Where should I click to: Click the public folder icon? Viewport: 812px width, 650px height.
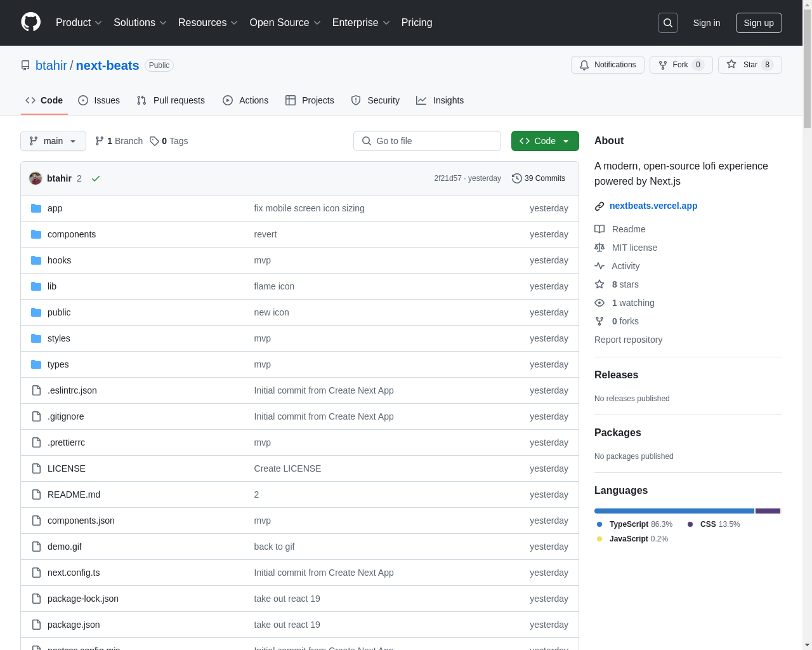coord(36,312)
